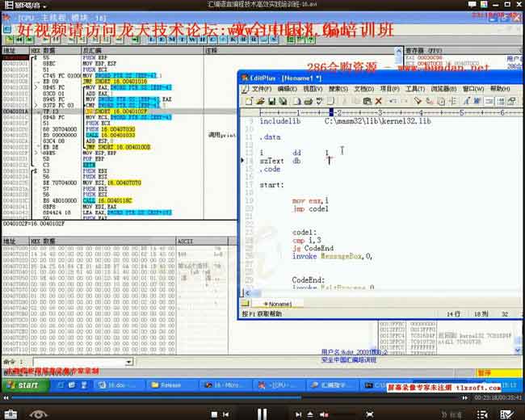Open the playlist icon in the player
This screenshot has width=525, height=420.
[482, 414]
